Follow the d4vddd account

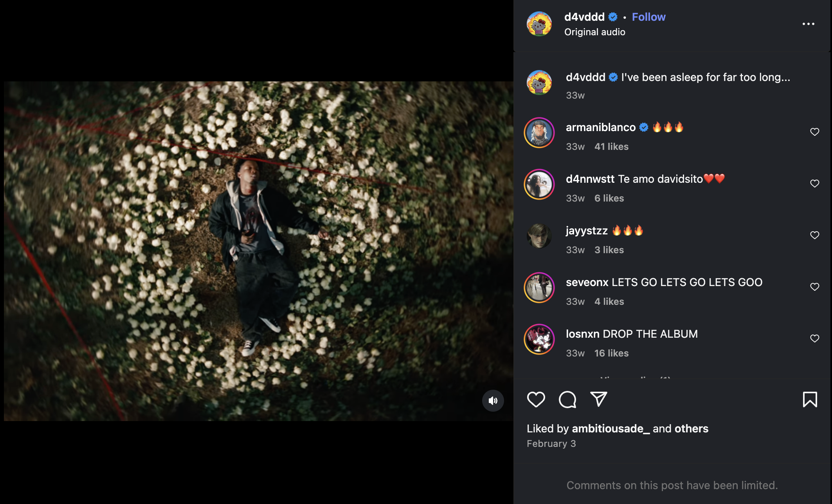648,17
